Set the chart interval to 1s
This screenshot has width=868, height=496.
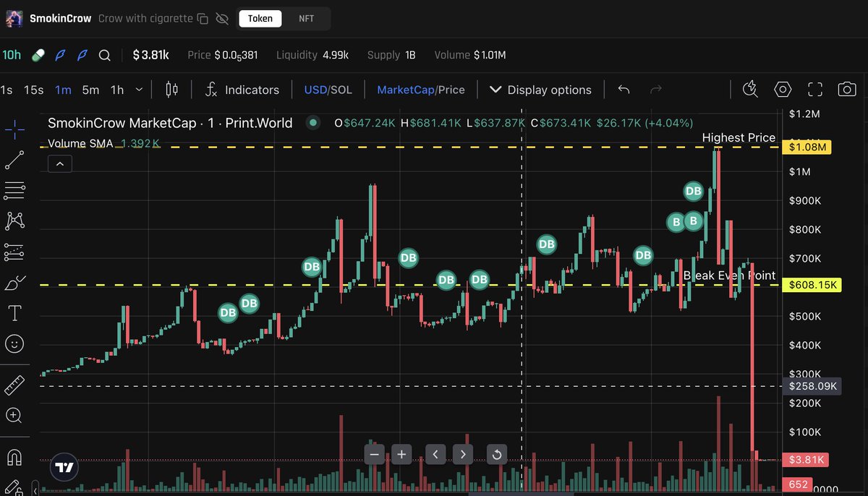tap(7, 90)
